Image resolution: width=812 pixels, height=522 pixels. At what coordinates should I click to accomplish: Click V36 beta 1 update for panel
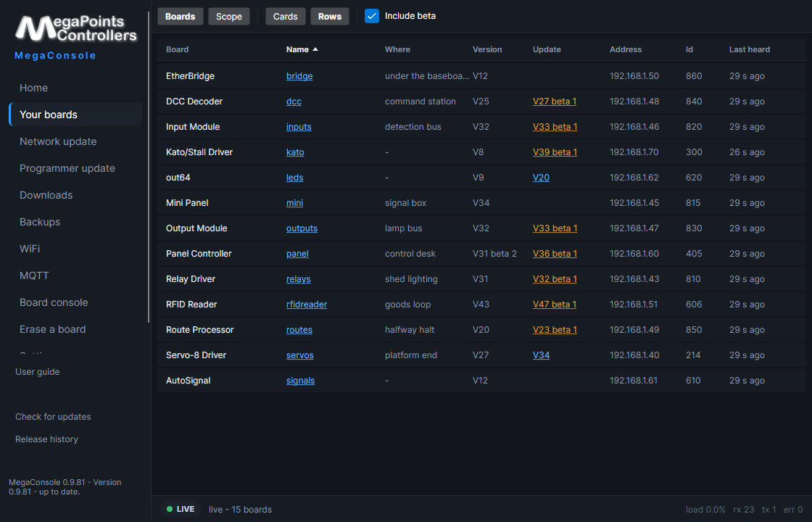pyautogui.click(x=555, y=254)
